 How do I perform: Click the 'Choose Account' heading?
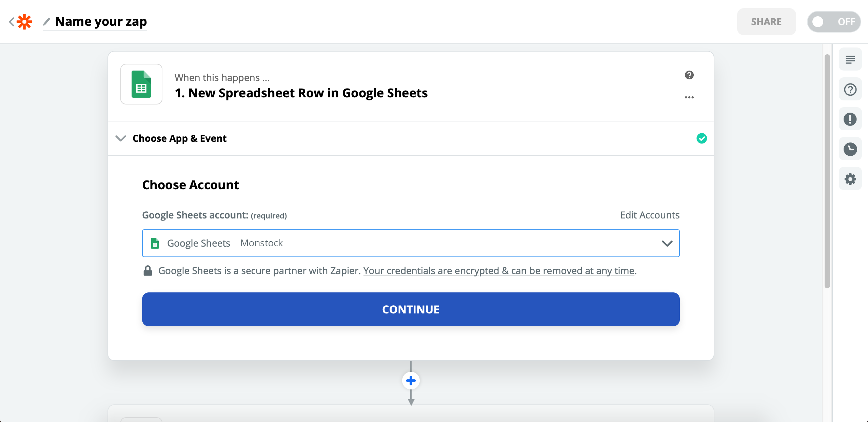pos(191,185)
